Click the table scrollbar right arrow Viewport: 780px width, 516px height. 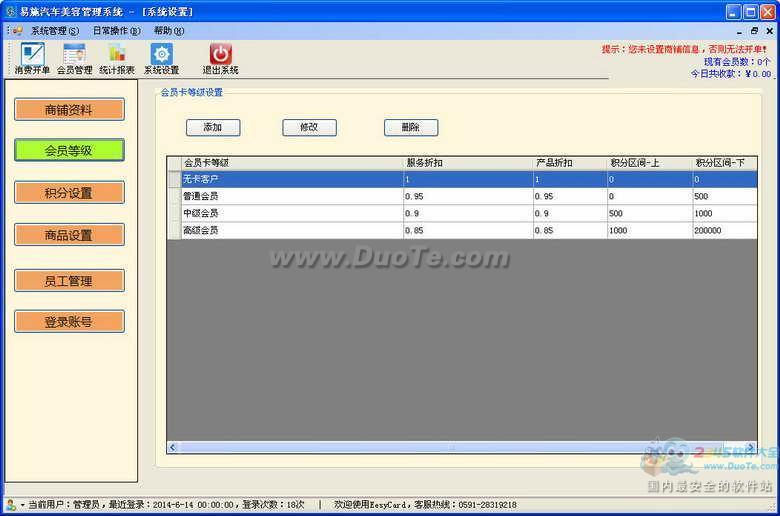[x=751, y=447]
